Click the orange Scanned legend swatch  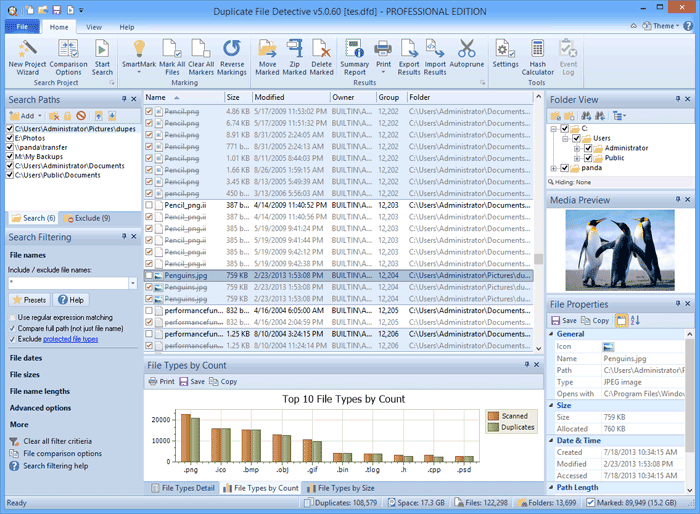[x=493, y=415]
